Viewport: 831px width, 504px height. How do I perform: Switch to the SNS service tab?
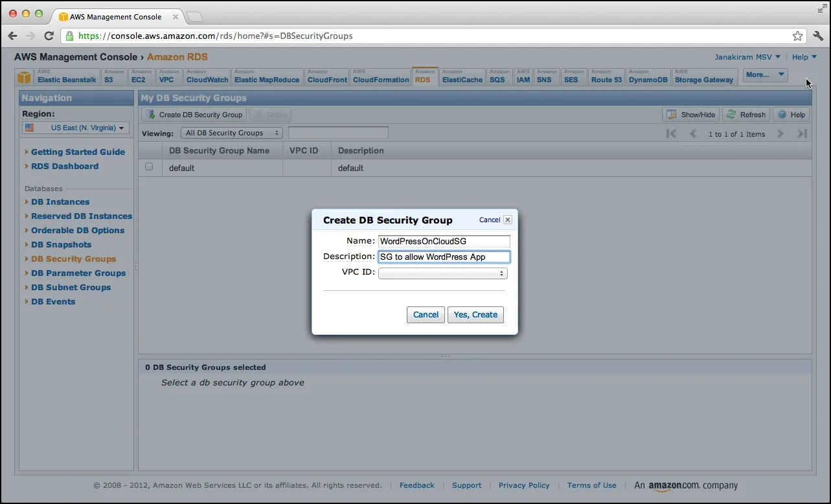[x=547, y=76]
